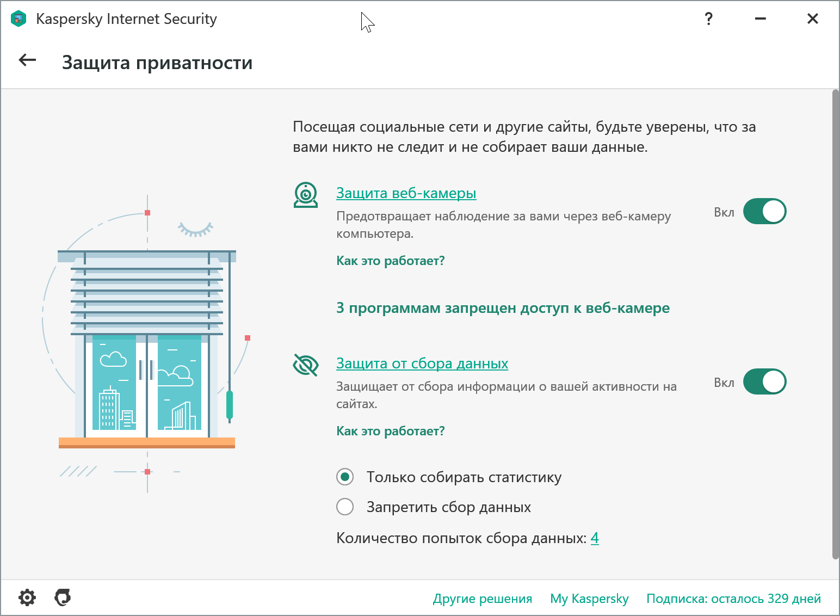The width and height of the screenshot is (840, 616).
Task: Choose 'Запретить сбор данных' radio option
Action: (x=345, y=507)
